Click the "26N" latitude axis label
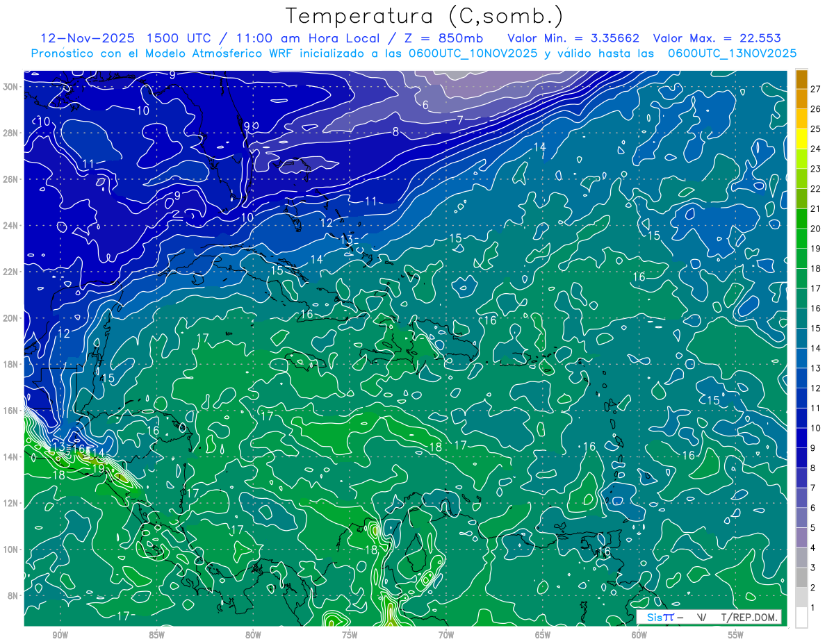Viewport: 834px width, 644px height. click(x=10, y=179)
